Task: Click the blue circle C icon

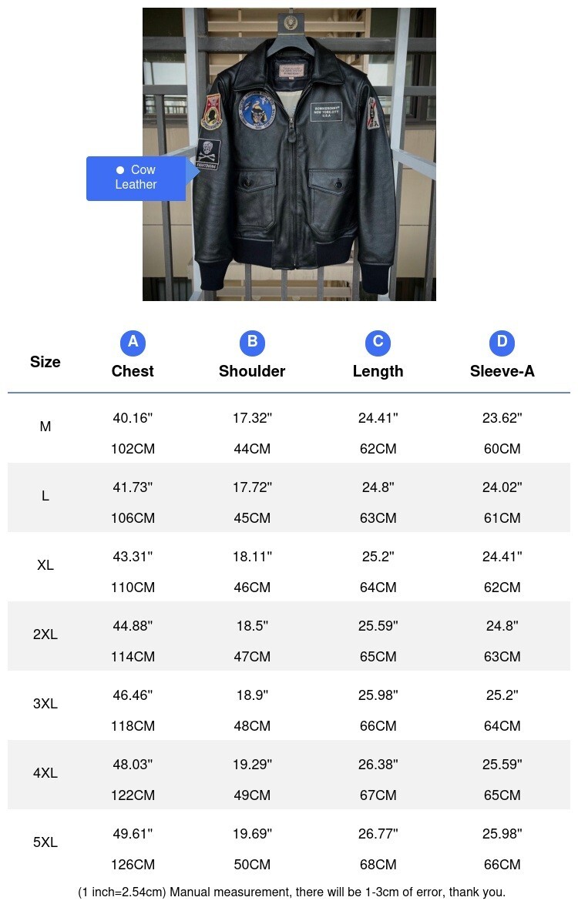Action: [x=378, y=342]
